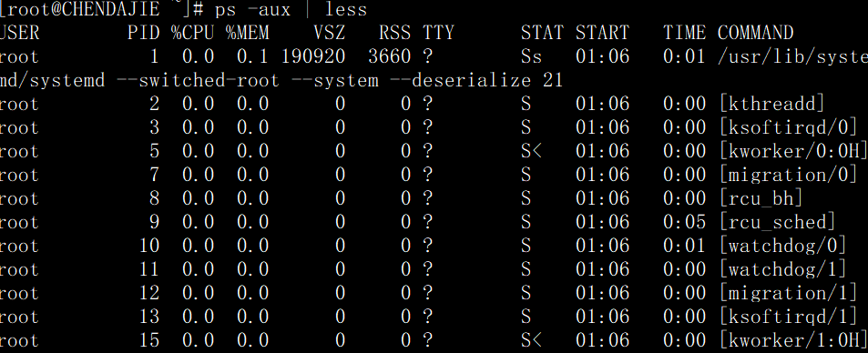Click the USER column header
868x353 pixels.
19,33
